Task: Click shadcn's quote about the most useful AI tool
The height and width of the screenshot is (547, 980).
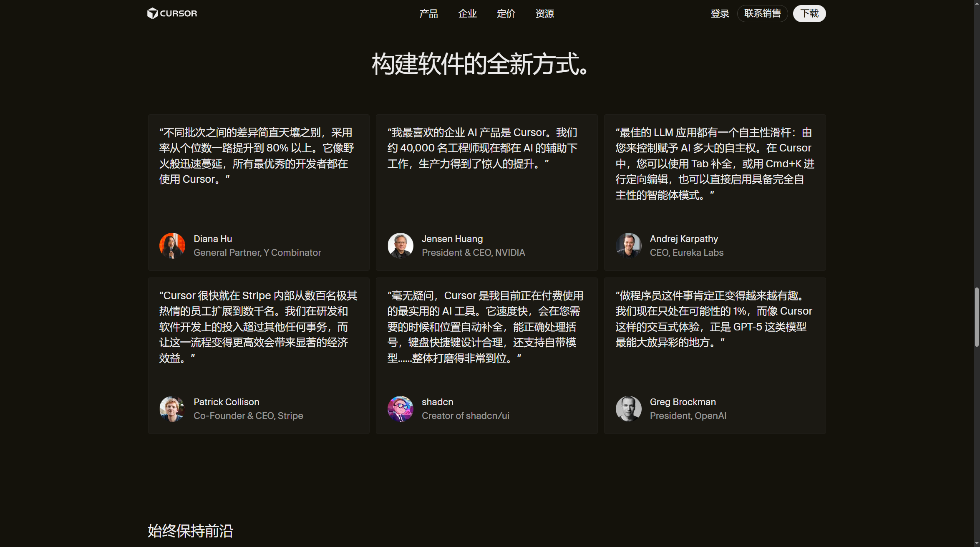Action: pyautogui.click(x=485, y=327)
